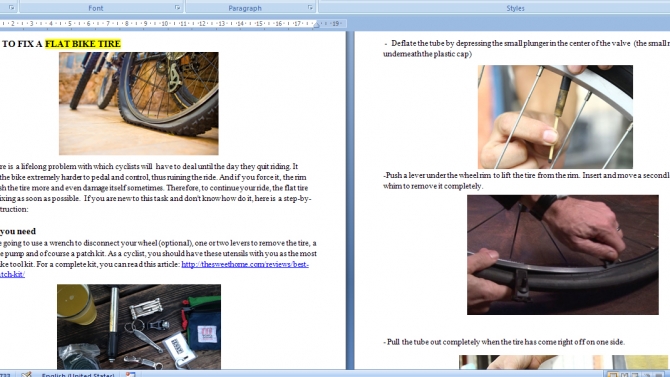
Task: Open the Font dialog box launcher
Action: click(177, 8)
